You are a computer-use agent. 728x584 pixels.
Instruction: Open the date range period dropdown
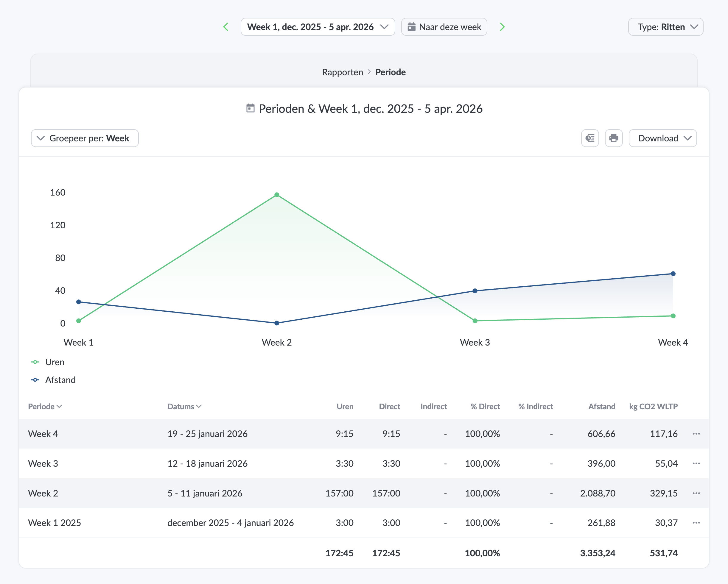coord(318,27)
